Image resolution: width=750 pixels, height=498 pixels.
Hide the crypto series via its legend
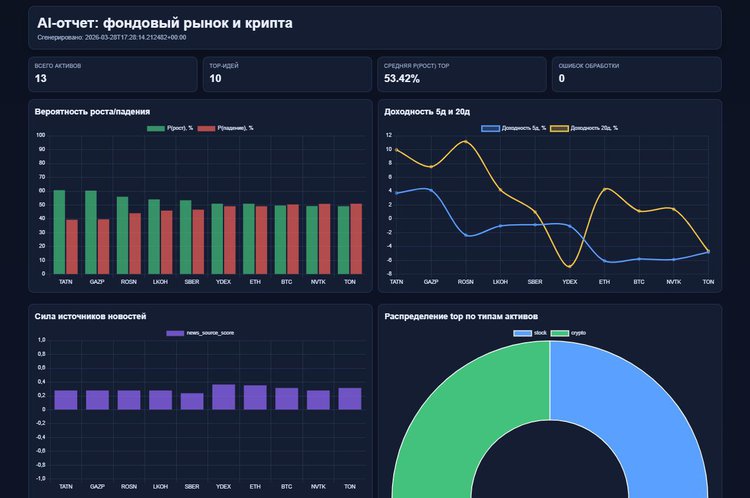click(568, 333)
